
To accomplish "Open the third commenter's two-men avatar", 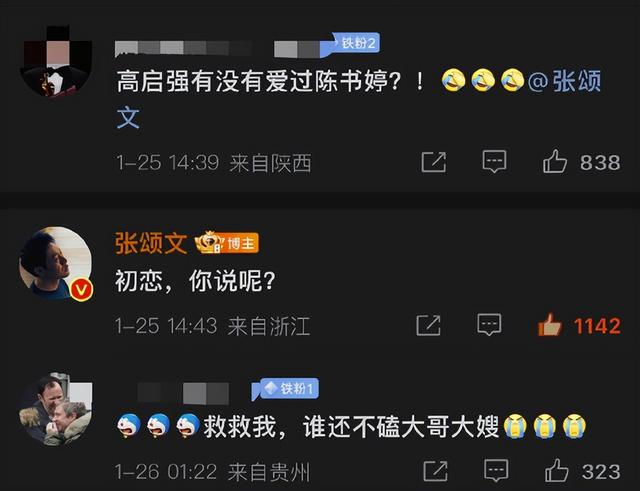I will tap(56, 409).
